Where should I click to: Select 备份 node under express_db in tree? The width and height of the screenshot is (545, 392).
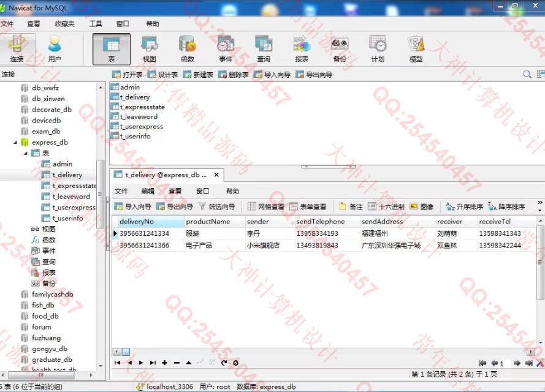pos(48,284)
